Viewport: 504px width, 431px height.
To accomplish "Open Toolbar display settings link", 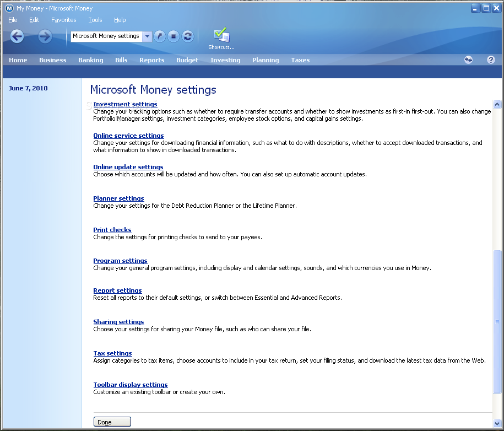I will [131, 385].
